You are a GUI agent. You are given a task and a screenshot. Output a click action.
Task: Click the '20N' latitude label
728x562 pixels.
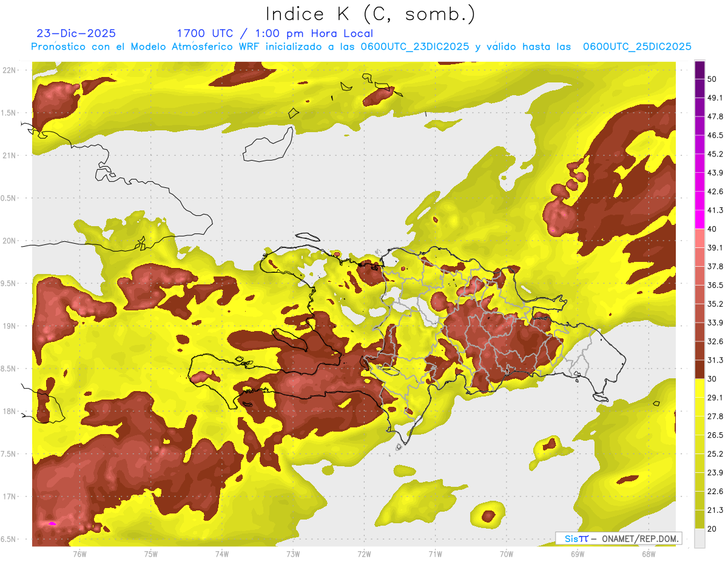10,241
